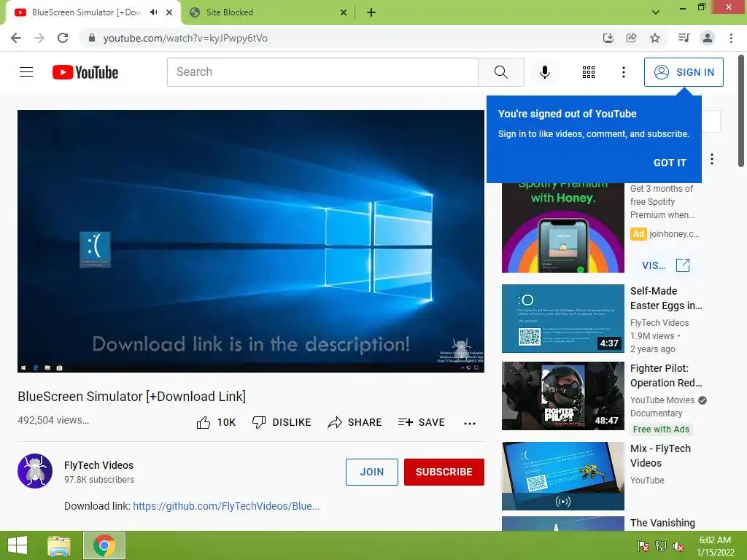
Task: Share the BlueScreen Simulator video
Action: click(355, 422)
